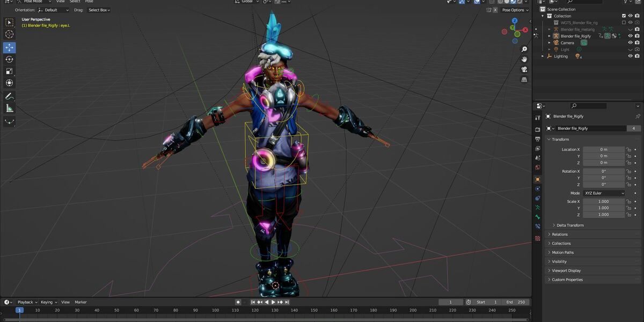Activate the 3D Cursor tool
The width and height of the screenshot is (644, 322).
[x=9, y=34]
